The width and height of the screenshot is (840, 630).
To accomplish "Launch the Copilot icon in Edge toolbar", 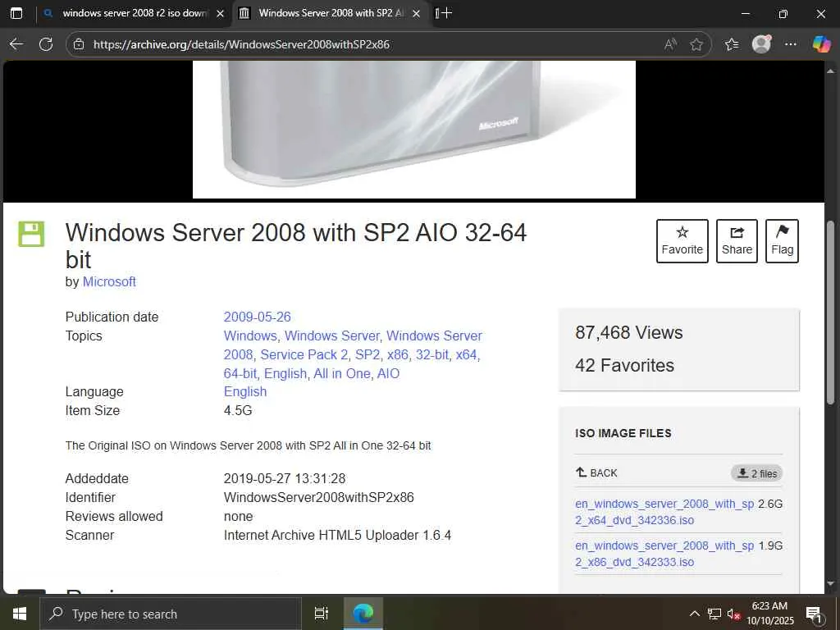I will (x=821, y=44).
